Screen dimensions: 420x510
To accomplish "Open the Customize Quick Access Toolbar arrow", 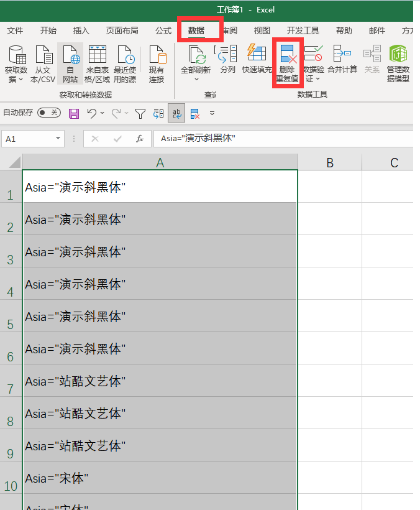I will coord(212,114).
